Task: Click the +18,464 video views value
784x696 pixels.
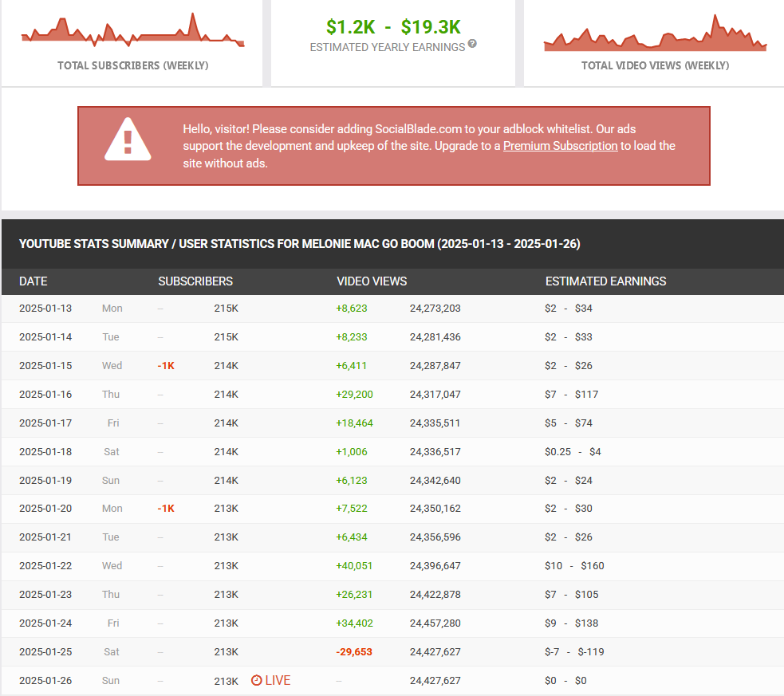Action: 354,423
